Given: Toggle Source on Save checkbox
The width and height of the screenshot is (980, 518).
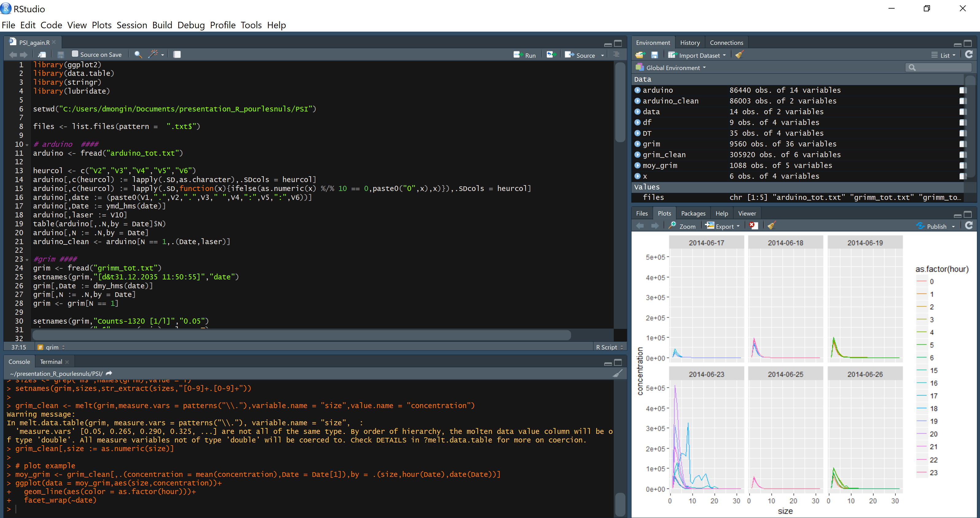Looking at the screenshot, I should (x=73, y=54).
